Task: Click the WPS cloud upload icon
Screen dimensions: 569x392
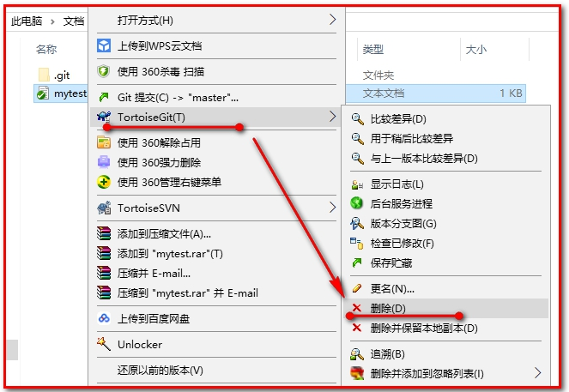Action: point(104,45)
